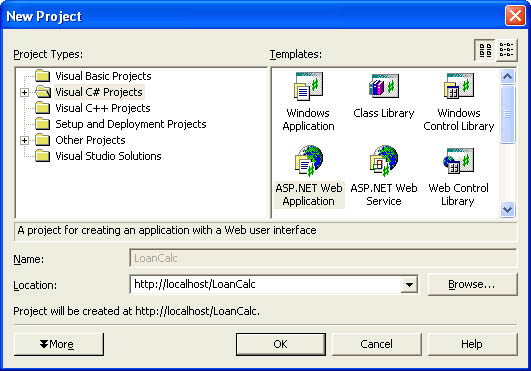Click the 'Location:' label
Viewport: 531px width, 371px height.
coord(35,285)
